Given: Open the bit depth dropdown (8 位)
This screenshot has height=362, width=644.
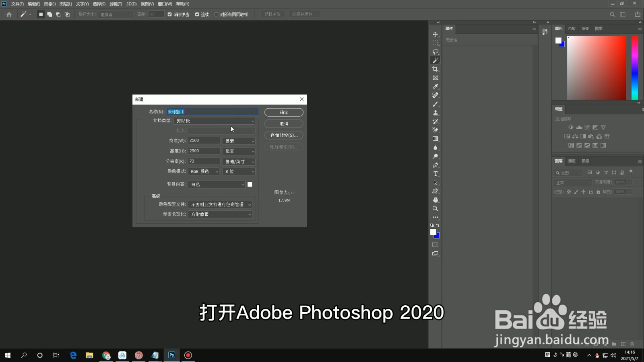Looking at the screenshot, I should click(239, 171).
